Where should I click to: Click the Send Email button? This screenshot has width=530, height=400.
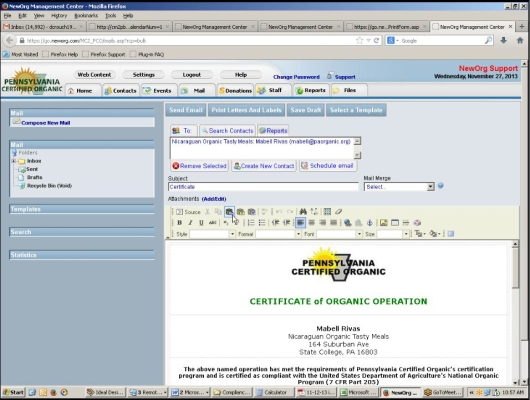click(x=186, y=110)
